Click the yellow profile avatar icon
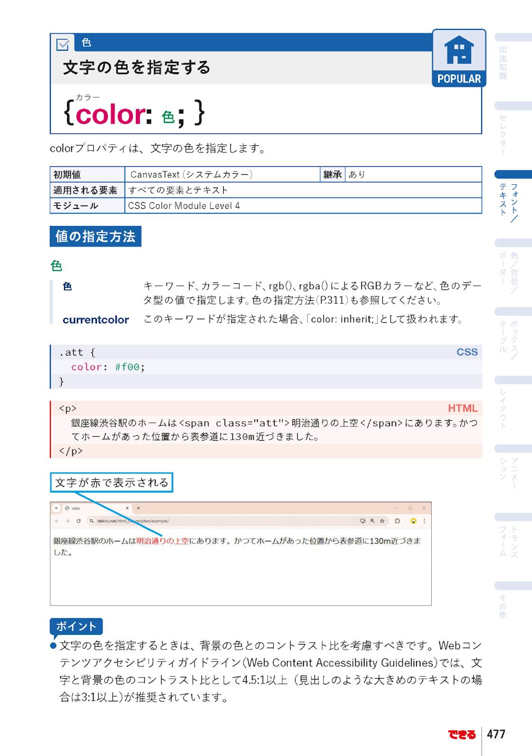532x756 pixels. [x=413, y=521]
